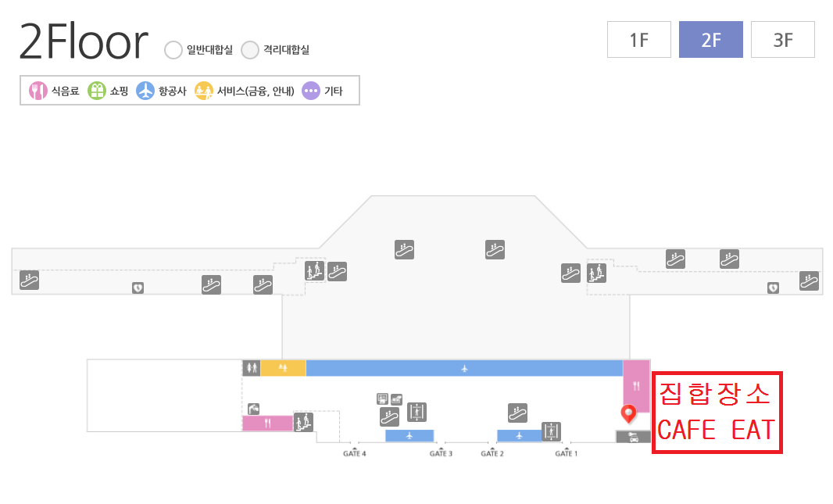
Task: Switch to the 1F floor tab
Action: [638, 40]
